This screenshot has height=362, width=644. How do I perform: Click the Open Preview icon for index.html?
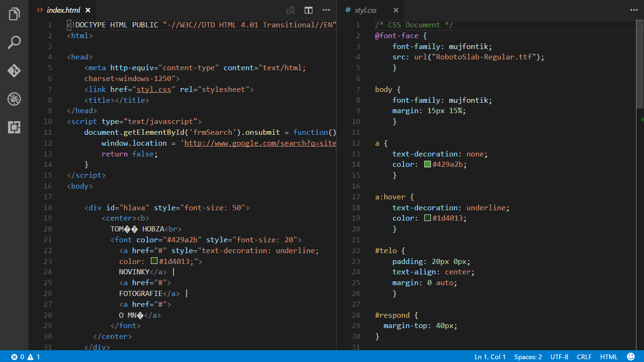coord(291,10)
